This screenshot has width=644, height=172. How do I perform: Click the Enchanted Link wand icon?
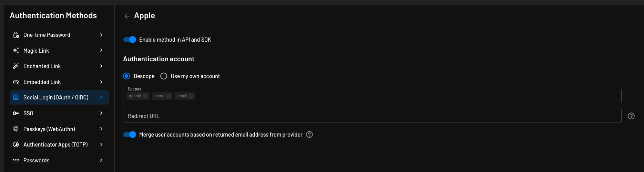16,66
